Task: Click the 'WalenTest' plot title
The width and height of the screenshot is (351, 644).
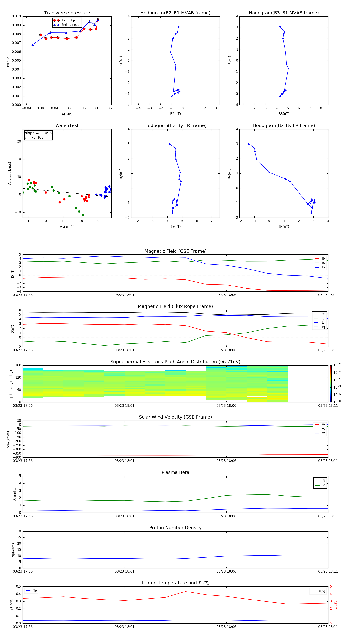Action: (x=67, y=125)
